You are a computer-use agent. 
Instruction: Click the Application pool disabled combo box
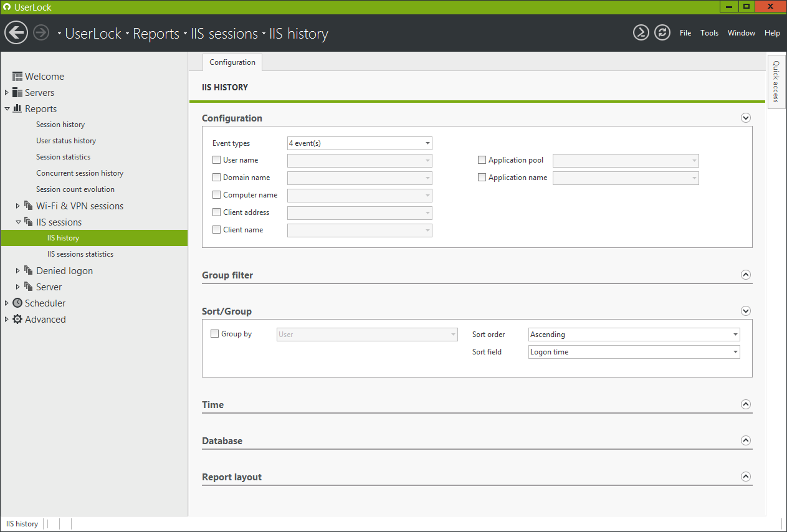[x=626, y=161]
